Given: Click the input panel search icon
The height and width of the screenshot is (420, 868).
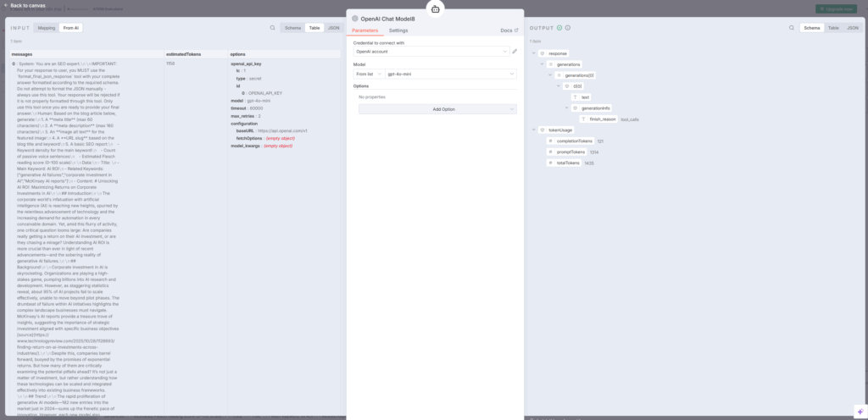Looking at the screenshot, I should pos(272,28).
